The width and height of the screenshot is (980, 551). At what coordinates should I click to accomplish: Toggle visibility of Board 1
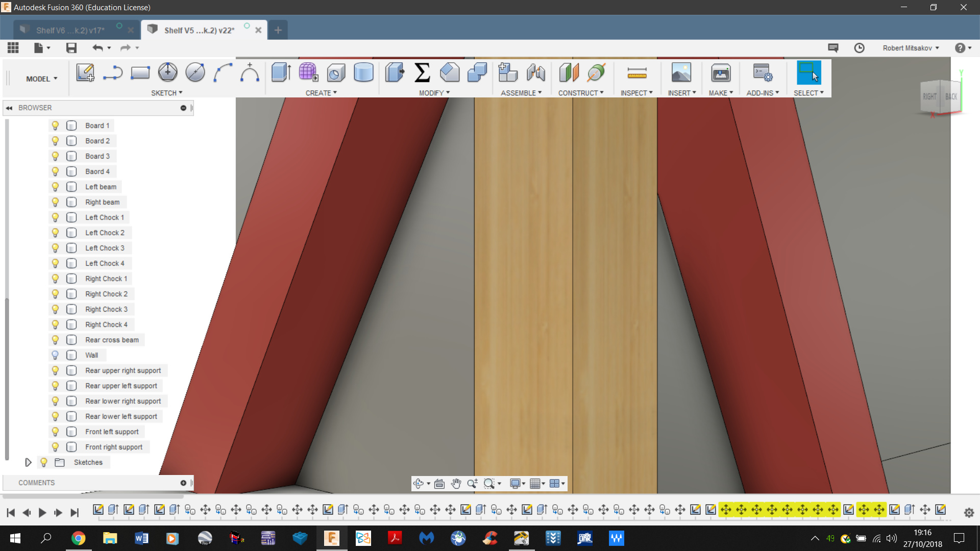click(55, 126)
